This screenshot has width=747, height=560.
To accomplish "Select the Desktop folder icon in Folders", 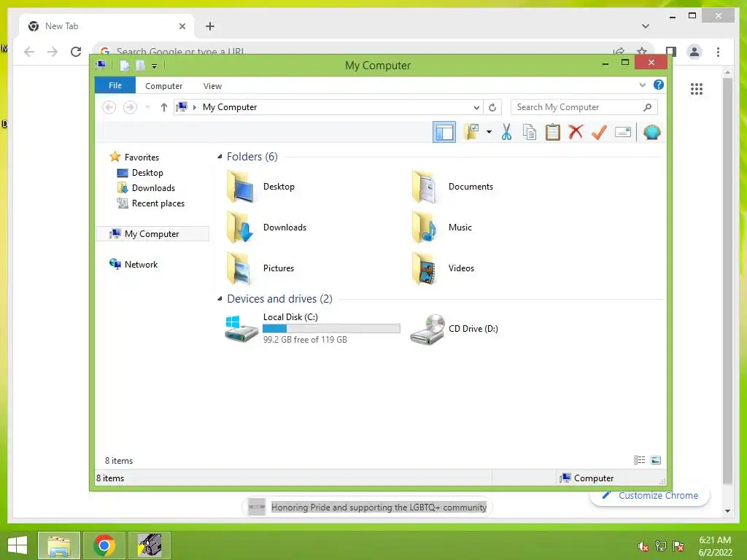I will (x=239, y=187).
